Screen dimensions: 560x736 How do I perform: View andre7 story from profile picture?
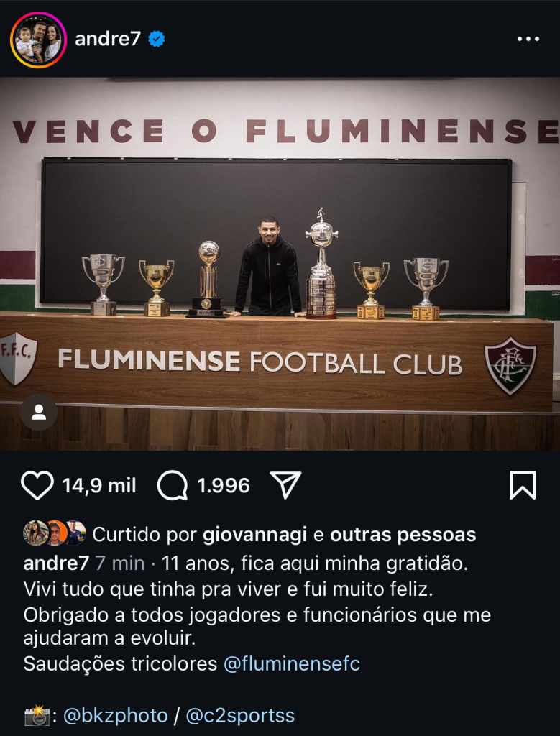[x=38, y=40]
